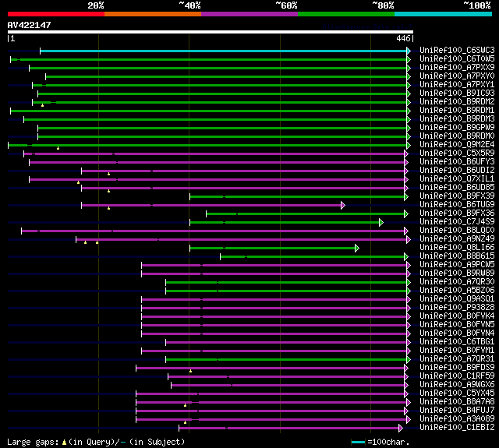Select the UniRef100_B9RDM0 label

(x=457, y=136)
